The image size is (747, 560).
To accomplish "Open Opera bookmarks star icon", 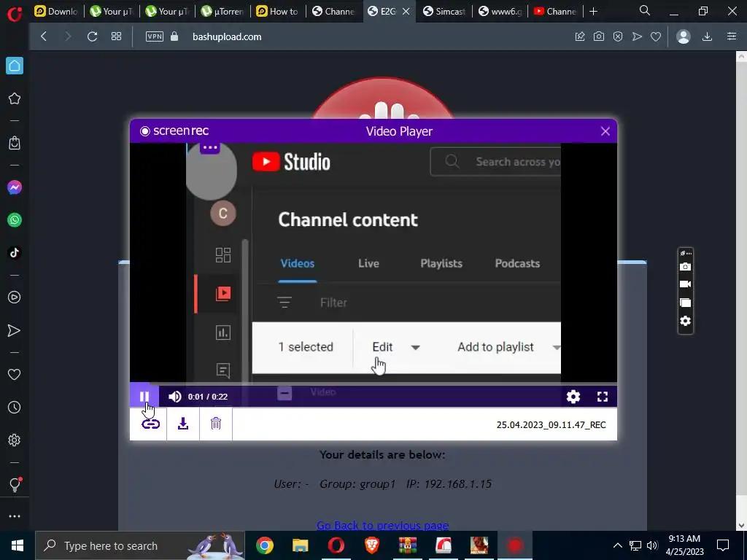I will (x=15, y=98).
